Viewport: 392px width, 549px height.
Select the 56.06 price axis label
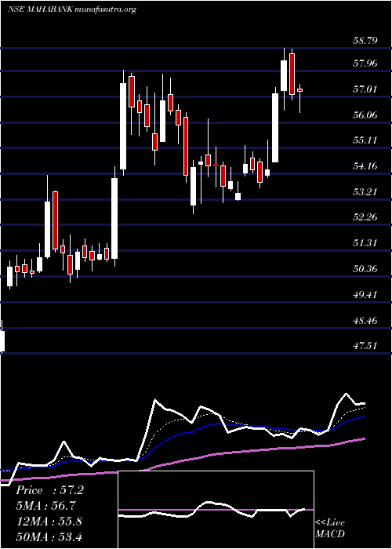click(x=365, y=115)
